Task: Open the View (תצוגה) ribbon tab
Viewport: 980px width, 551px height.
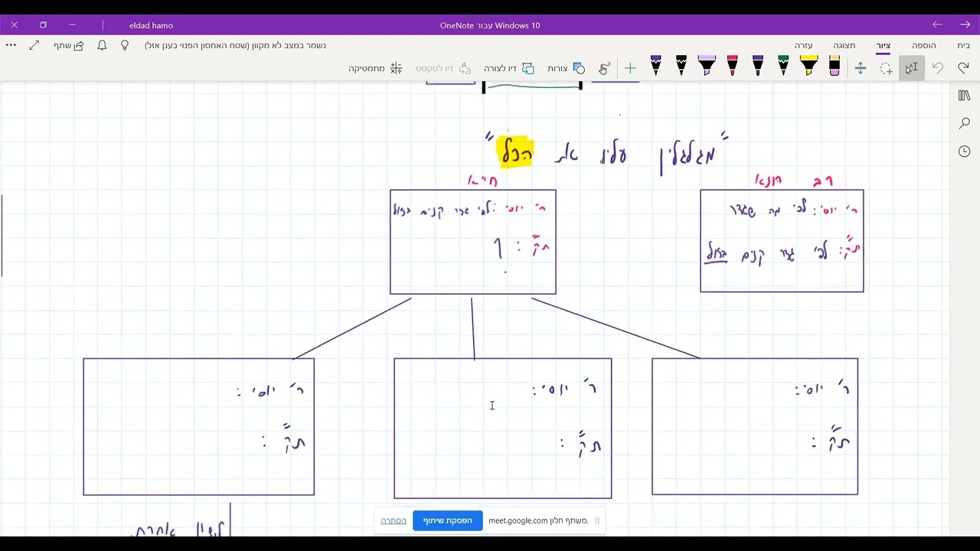Action: [844, 45]
